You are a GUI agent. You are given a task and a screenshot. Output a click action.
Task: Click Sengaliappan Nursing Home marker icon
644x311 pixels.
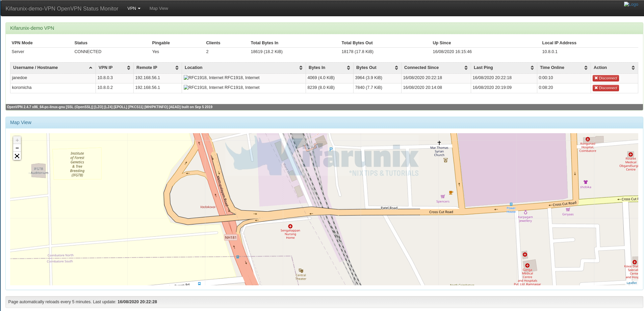tap(290, 226)
